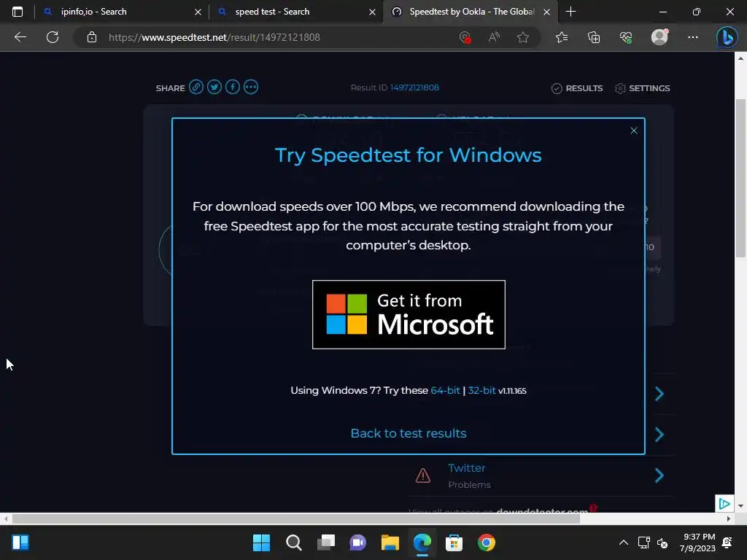Close the speed test search tab
This screenshot has height=560, width=747.
373,12
